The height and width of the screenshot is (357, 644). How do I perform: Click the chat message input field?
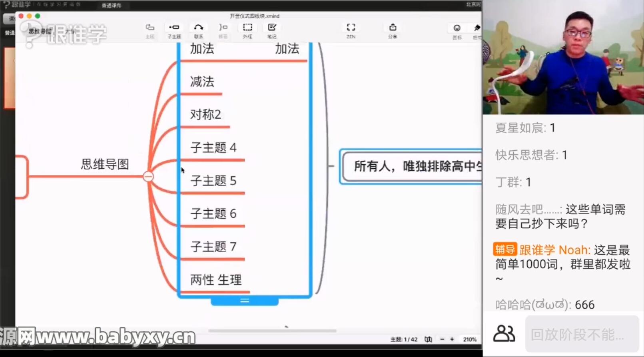tap(582, 334)
